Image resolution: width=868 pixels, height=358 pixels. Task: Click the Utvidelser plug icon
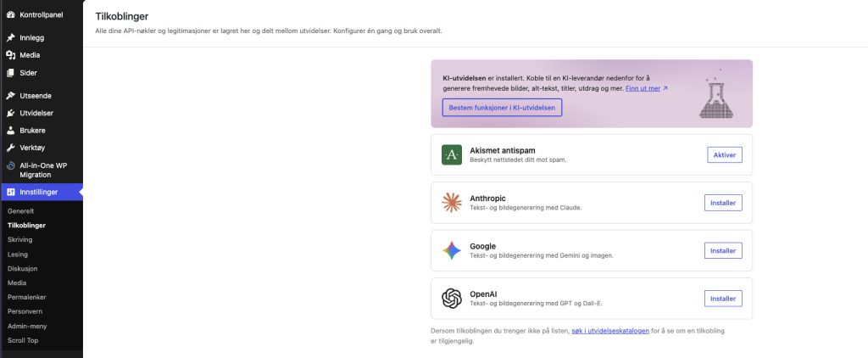(x=10, y=113)
